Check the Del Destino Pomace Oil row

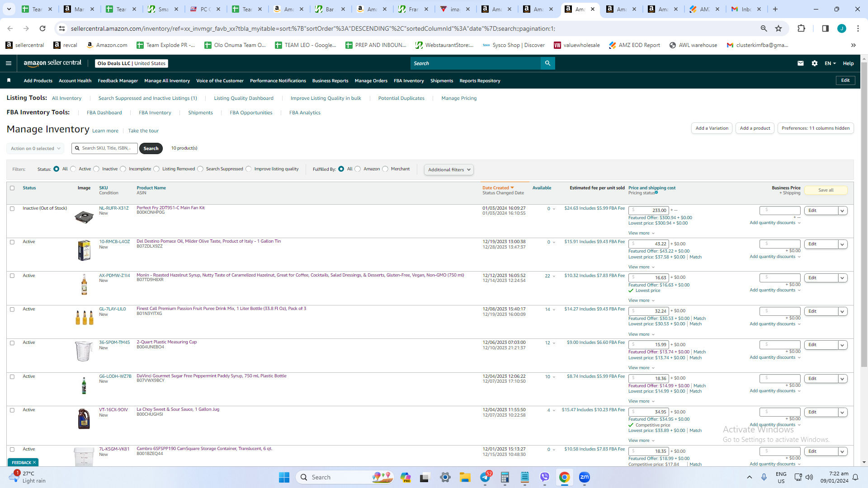coord(12,242)
